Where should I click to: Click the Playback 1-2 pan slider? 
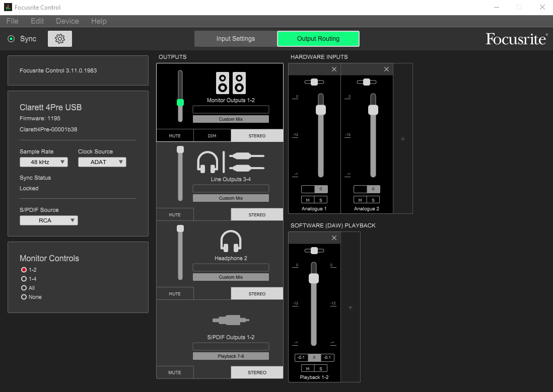pyautogui.click(x=314, y=251)
